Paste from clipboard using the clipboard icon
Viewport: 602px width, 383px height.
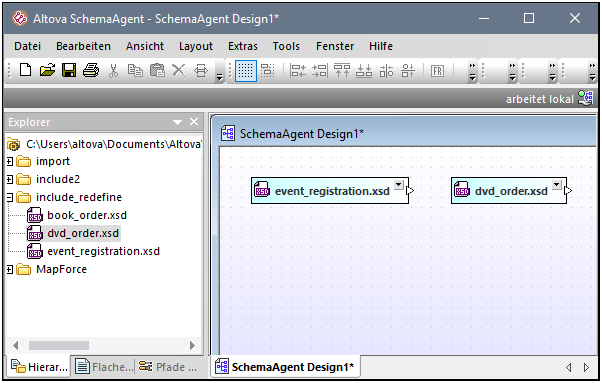157,71
